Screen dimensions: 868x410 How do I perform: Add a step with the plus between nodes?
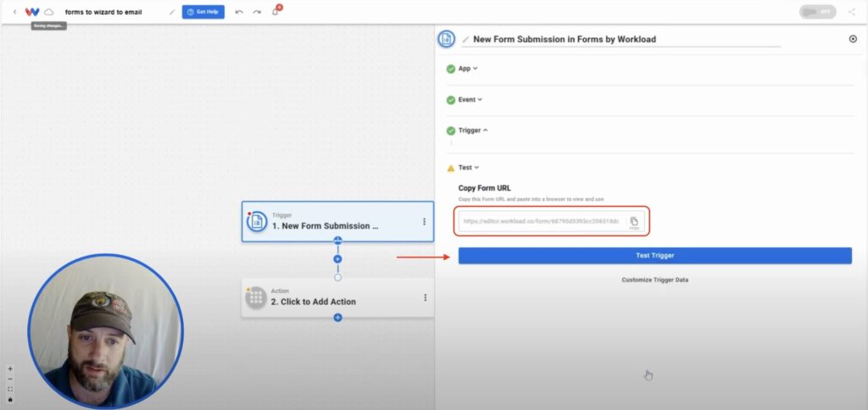(337, 259)
